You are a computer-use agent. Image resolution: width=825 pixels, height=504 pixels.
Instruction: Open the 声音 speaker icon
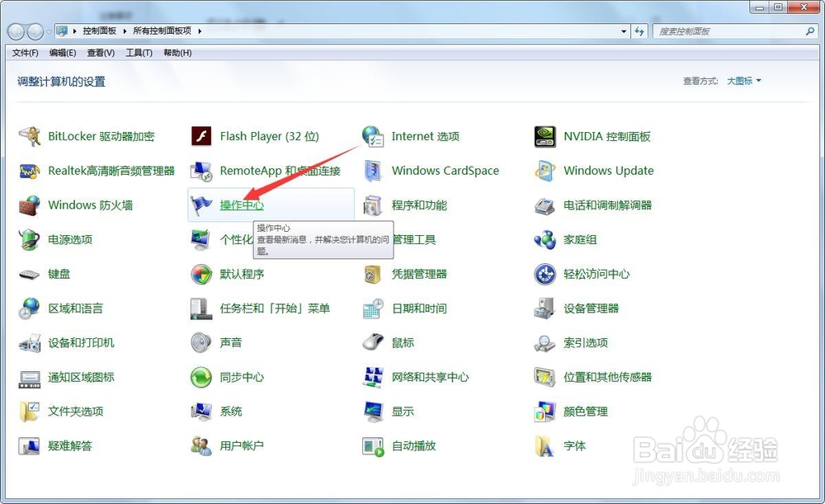[x=201, y=343]
